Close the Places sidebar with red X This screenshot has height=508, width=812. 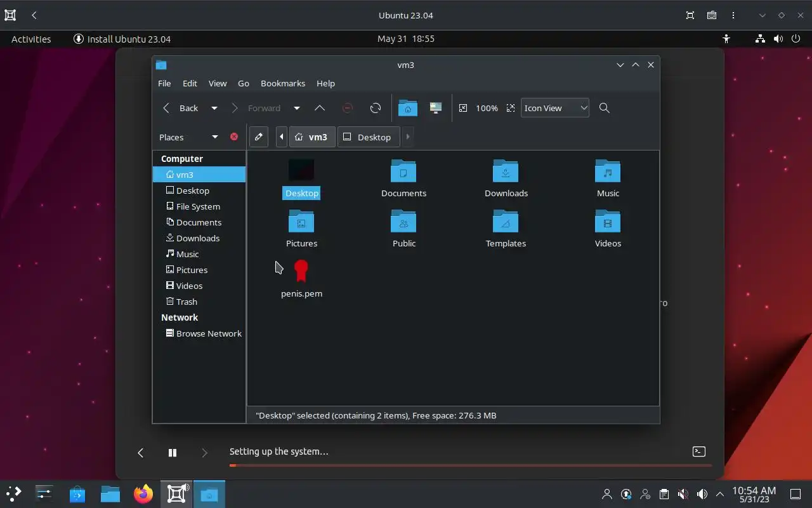(x=234, y=137)
